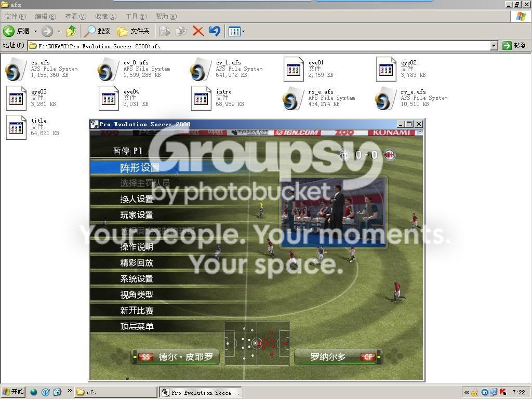
Task: Select the eye01 file icon
Action: [x=294, y=69]
